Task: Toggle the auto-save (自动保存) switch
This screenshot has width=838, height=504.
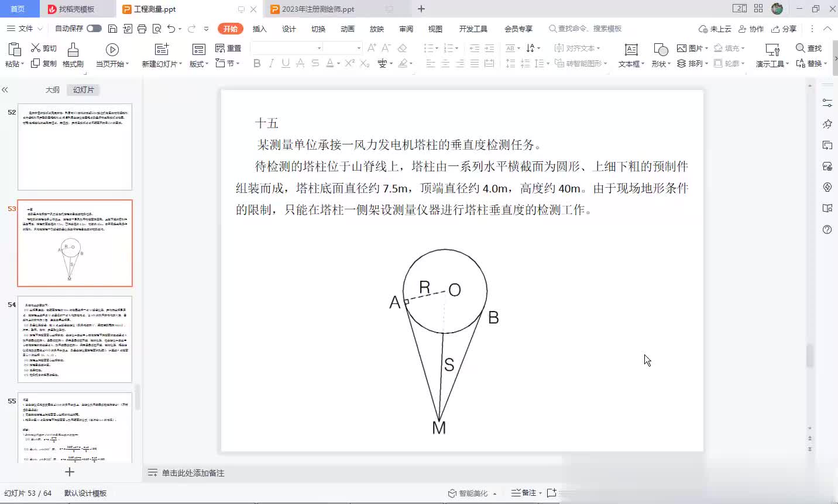Action: coord(94,29)
